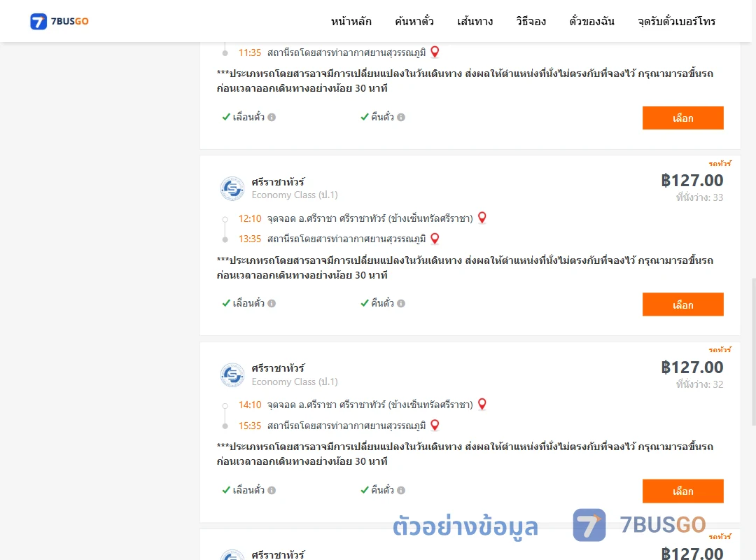This screenshot has width=756, height=560.
Task: Open the ค้นหาตั๋ว menu item
Action: (414, 21)
